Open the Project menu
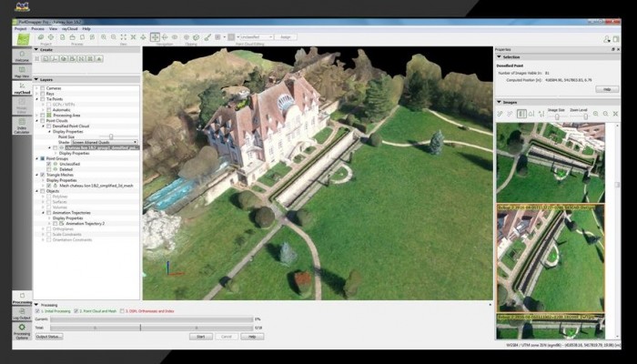The image size is (637, 364). [x=20, y=29]
